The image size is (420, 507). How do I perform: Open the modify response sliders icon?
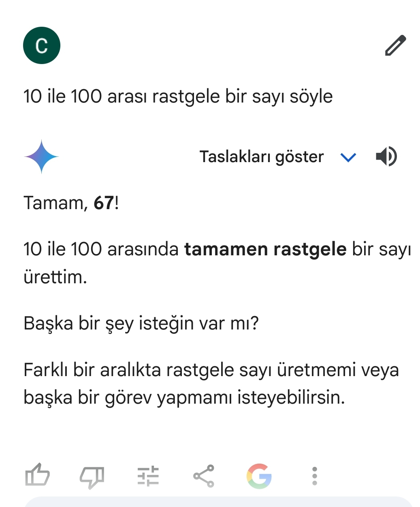coord(148,476)
